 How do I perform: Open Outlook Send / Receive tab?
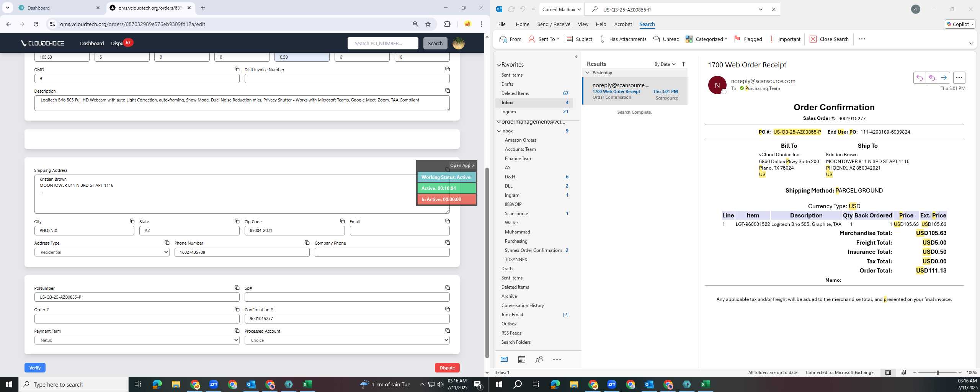pyautogui.click(x=554, y=24)
